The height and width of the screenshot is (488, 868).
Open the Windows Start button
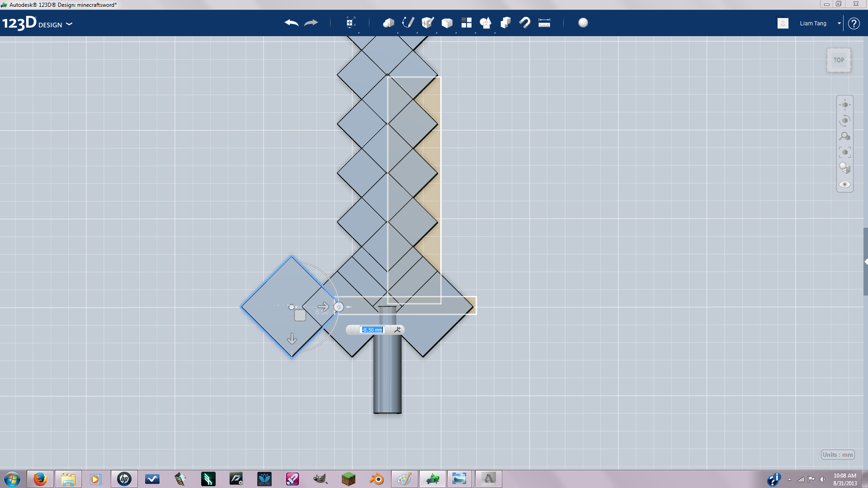(12, 479)
